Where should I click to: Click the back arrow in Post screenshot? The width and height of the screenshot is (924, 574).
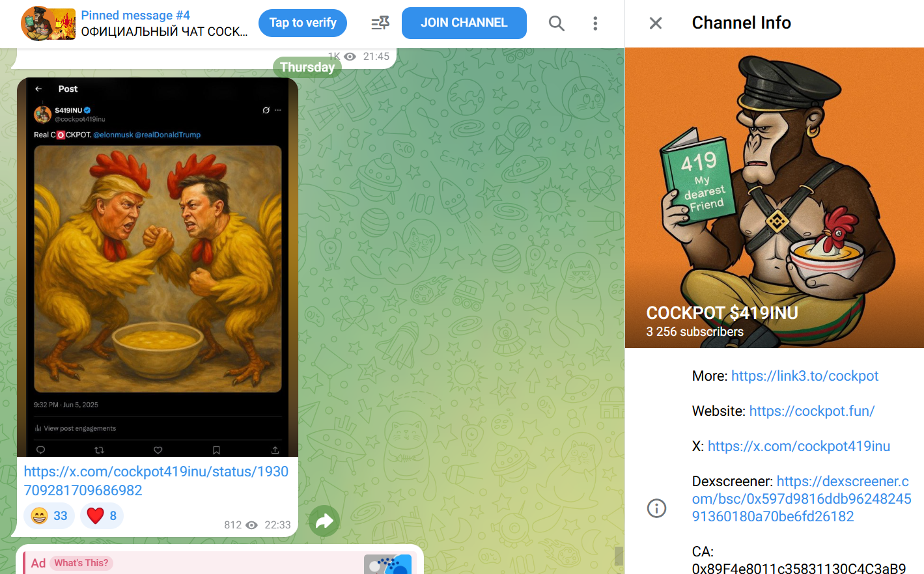38,89
